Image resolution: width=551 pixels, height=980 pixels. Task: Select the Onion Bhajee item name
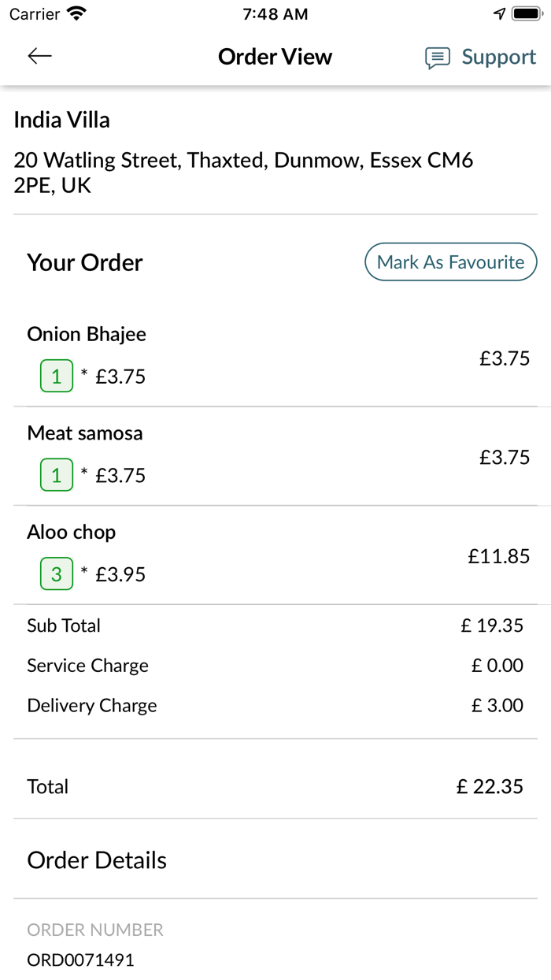(x=87, y=334)
